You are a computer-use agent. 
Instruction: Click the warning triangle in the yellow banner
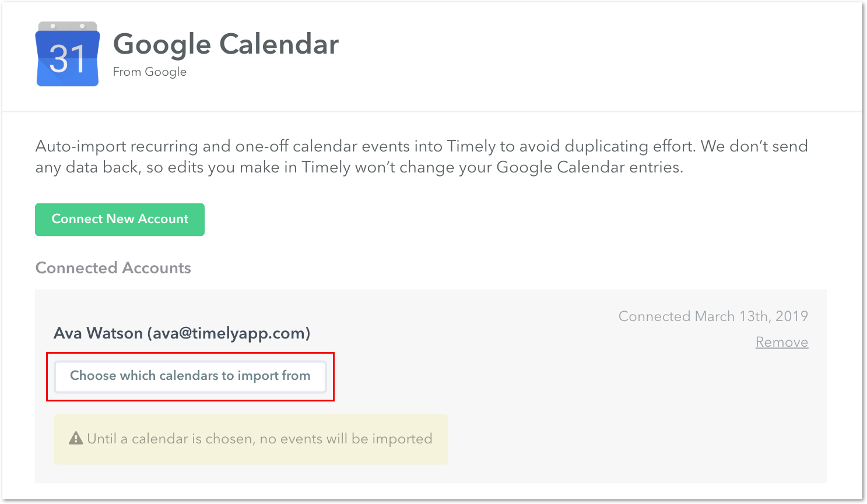pyautogui.click(x=76, y=437)
